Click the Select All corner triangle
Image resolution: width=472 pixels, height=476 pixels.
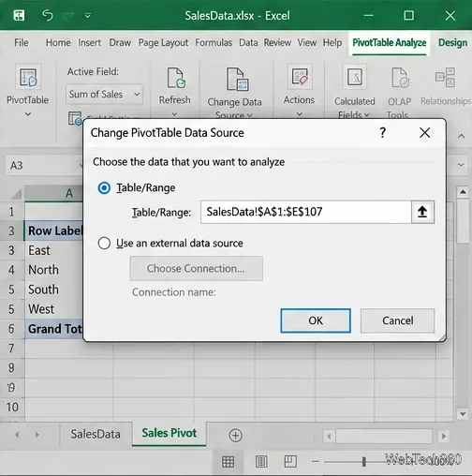coord(17,194)
